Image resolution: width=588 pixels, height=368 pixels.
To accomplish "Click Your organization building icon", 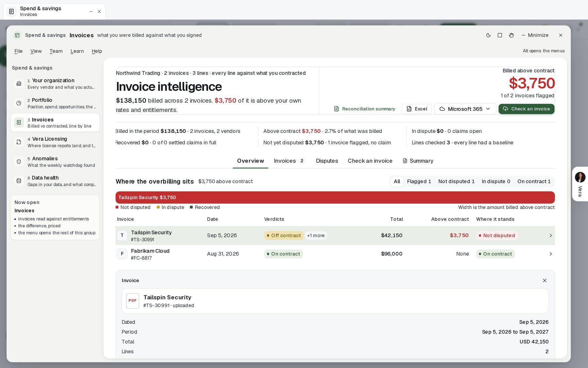I will click(19, 84).
